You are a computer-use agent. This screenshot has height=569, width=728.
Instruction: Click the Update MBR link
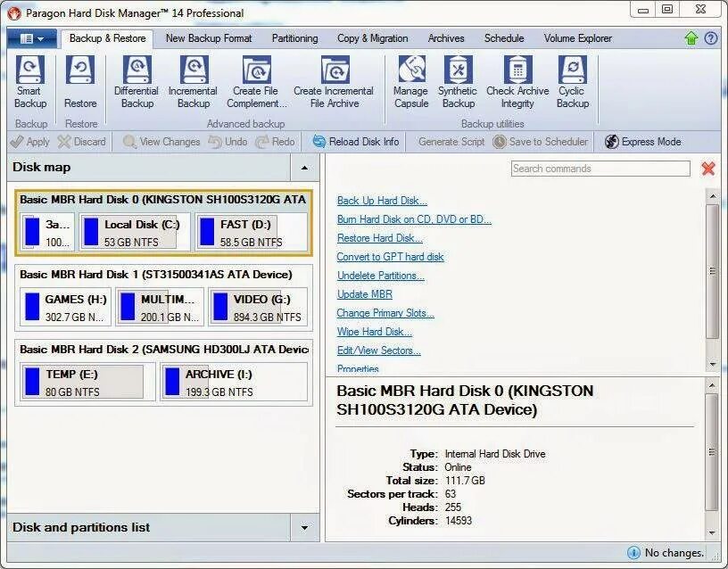coord(365,294)
